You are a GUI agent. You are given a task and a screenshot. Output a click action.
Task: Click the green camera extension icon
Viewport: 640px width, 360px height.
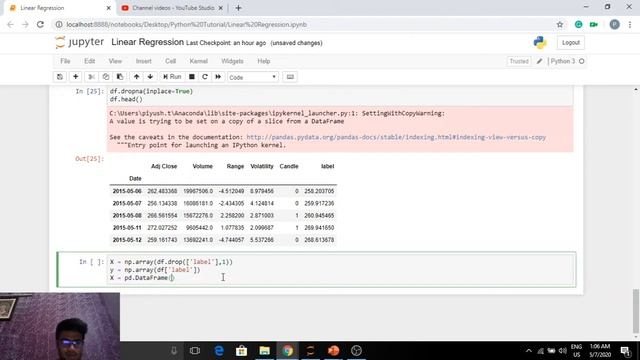tap(594, 24)
